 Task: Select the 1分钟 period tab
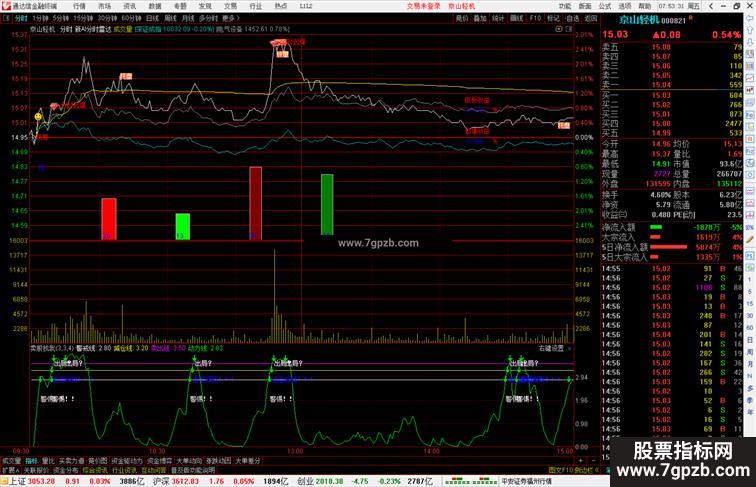click(x=40, y=18)
